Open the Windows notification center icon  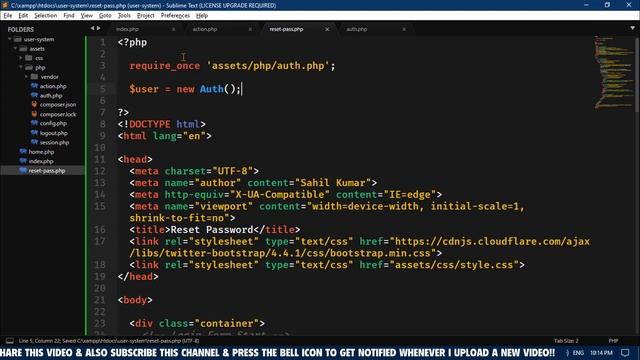pyautogui.click(x=625, y=353)
